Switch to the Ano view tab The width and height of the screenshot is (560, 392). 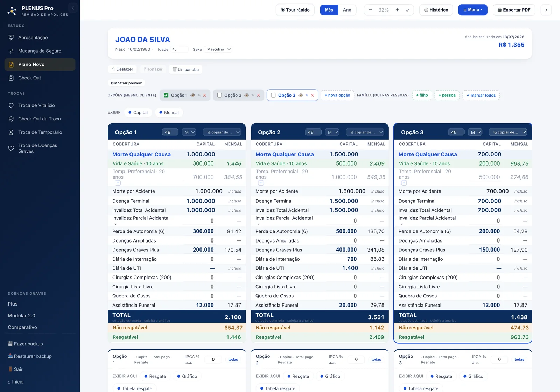click(347, 10)
